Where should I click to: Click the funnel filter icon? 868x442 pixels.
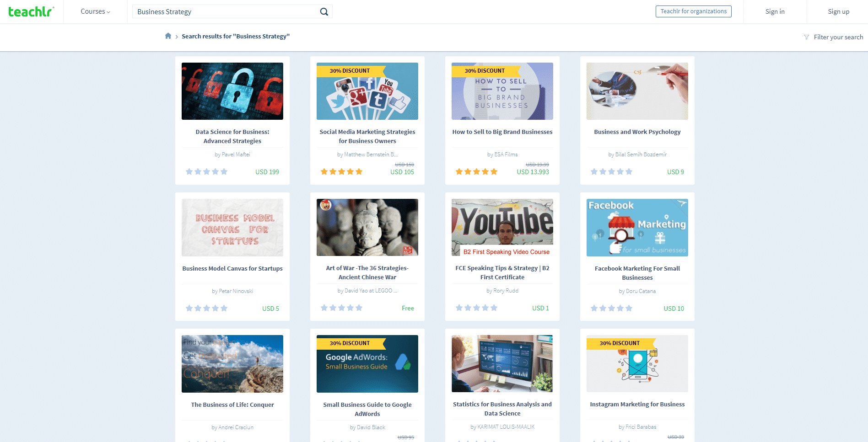[806, 37]
